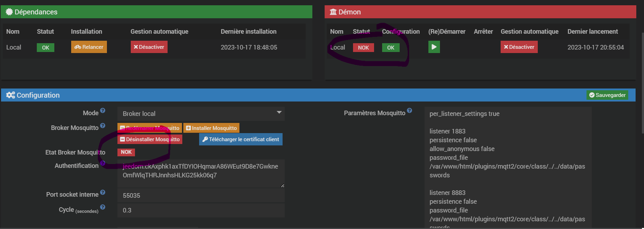
Task: Click help icon next to Paramètres Mosquitto
Action: click(x=409, y=111)
